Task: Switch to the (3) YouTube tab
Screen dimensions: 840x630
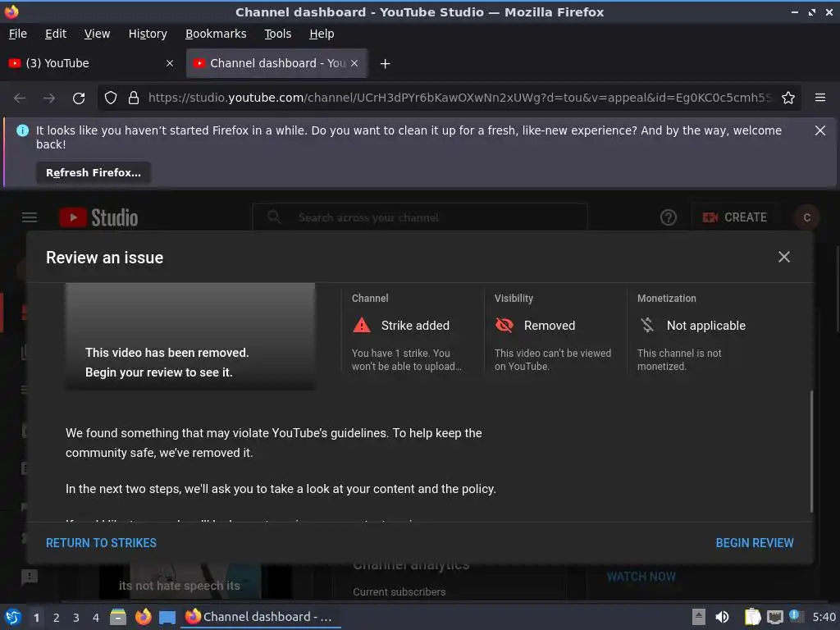Action: [91, 63]
